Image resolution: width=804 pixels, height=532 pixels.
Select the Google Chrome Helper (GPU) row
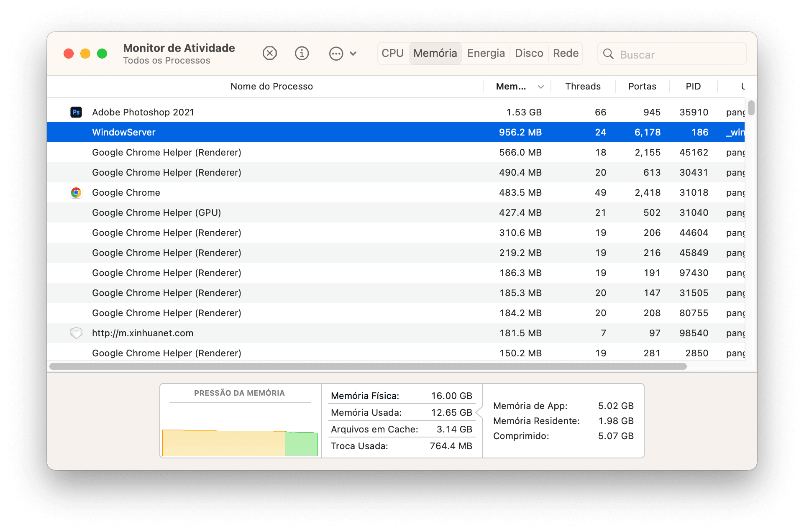[396, 212]
